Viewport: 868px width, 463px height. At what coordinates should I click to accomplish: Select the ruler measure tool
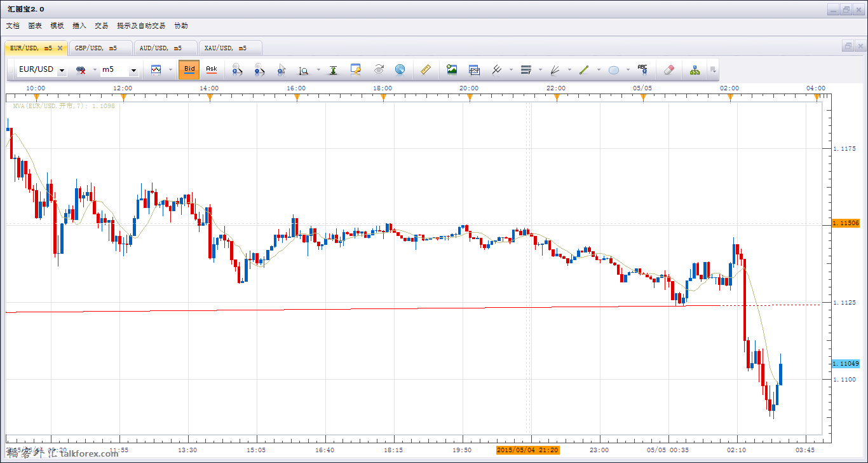426,70
